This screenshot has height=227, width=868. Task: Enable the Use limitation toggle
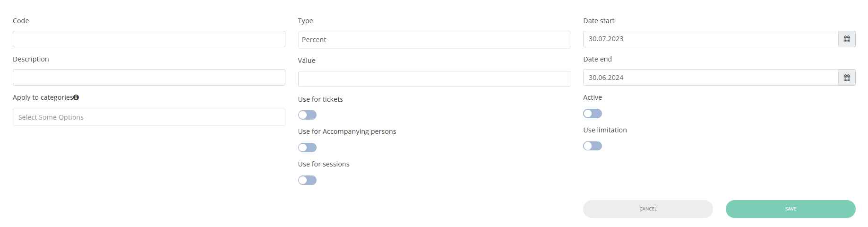pos(592,146)
